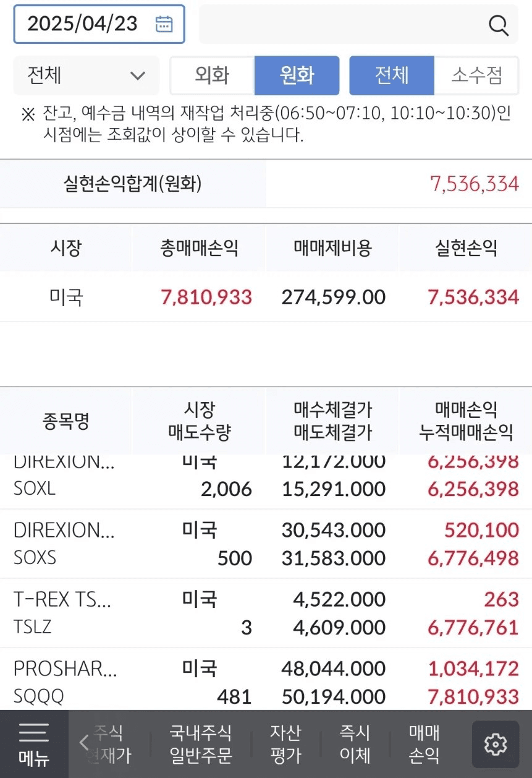Open 즉시이체 bottom tab
This screenshot has width=532, height=778.
pos(355,744)
